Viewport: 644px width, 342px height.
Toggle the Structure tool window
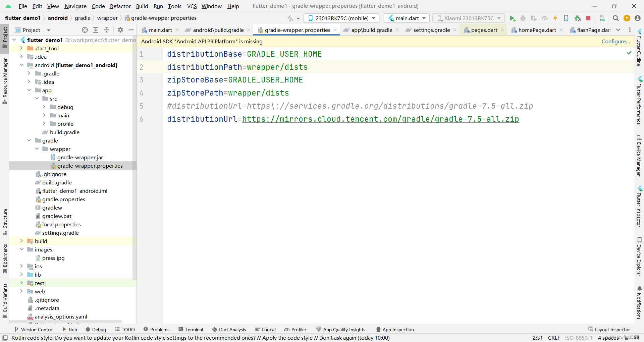[5, 222]
